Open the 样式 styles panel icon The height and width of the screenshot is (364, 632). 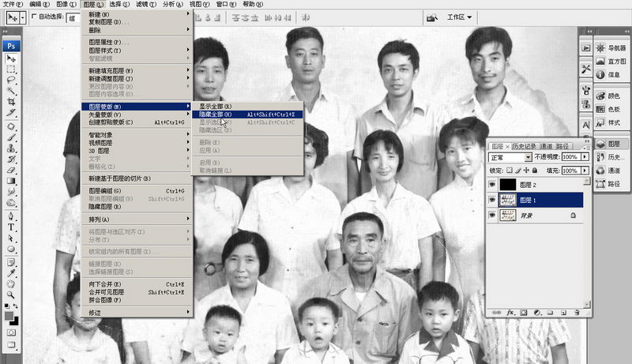(600, 122)
